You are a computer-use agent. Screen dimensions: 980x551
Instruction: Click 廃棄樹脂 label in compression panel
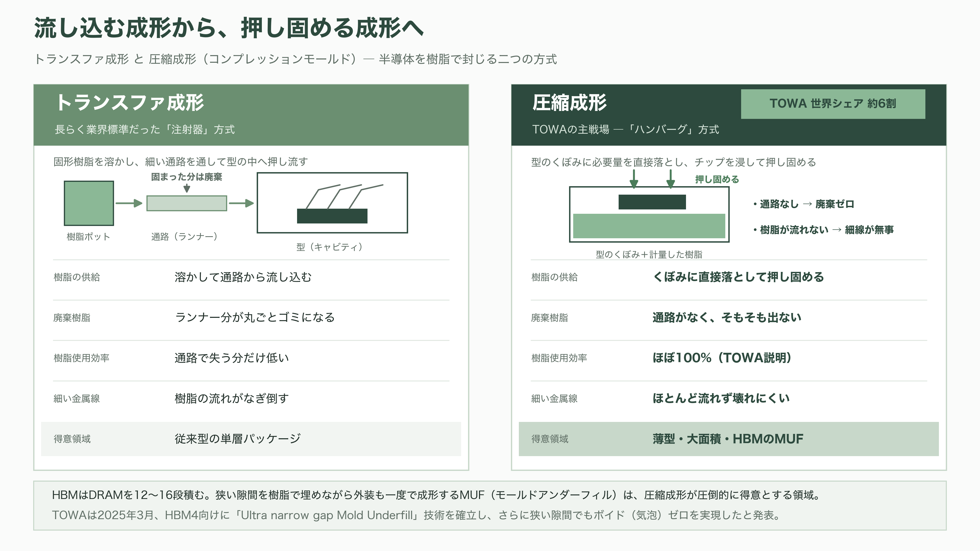[x=549, y=318]
